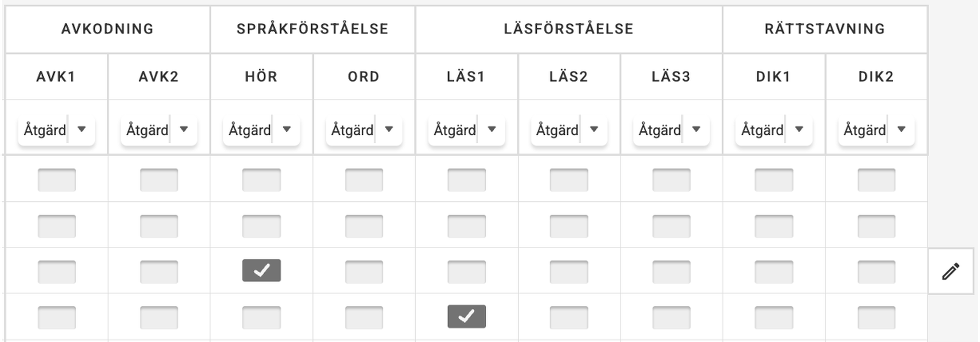Tick the second row ORD checkbox
The height and width of the screenshot is (342, 980).
point(364,226)
